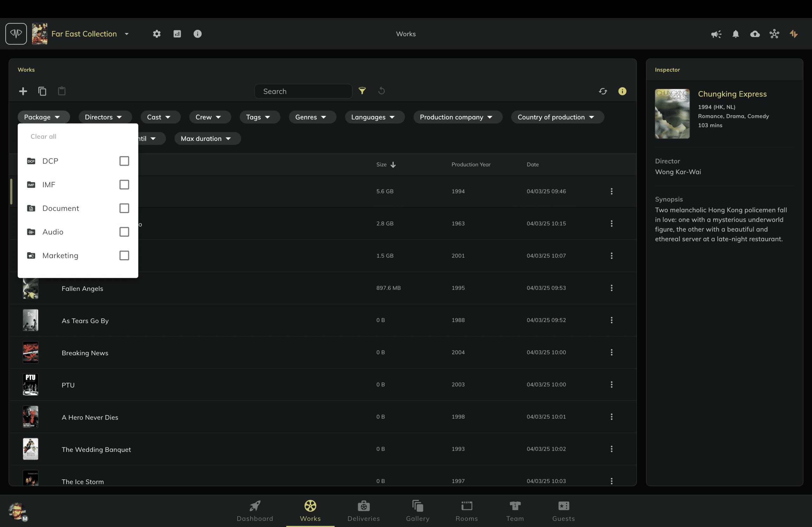Open project settings via the gear icon
The width and height of the screenshot is (812, 527).
157,34
